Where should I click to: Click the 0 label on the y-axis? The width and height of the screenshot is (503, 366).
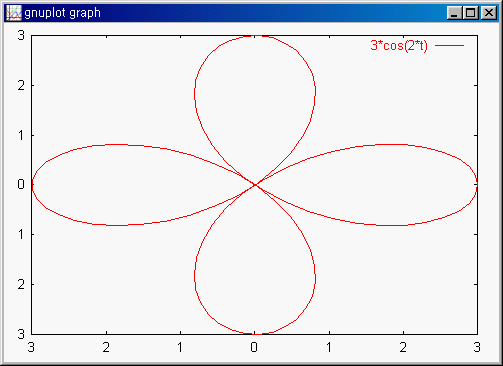pos(21,184)
